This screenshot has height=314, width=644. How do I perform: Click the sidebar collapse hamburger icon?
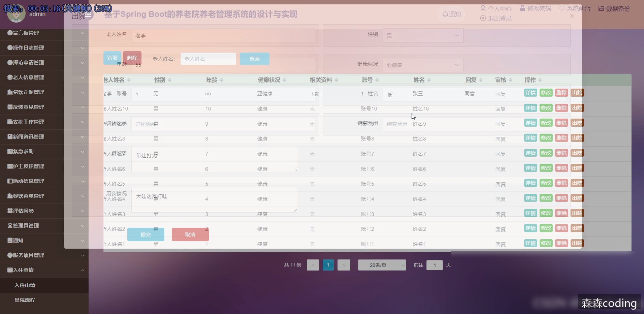[88, 15]
